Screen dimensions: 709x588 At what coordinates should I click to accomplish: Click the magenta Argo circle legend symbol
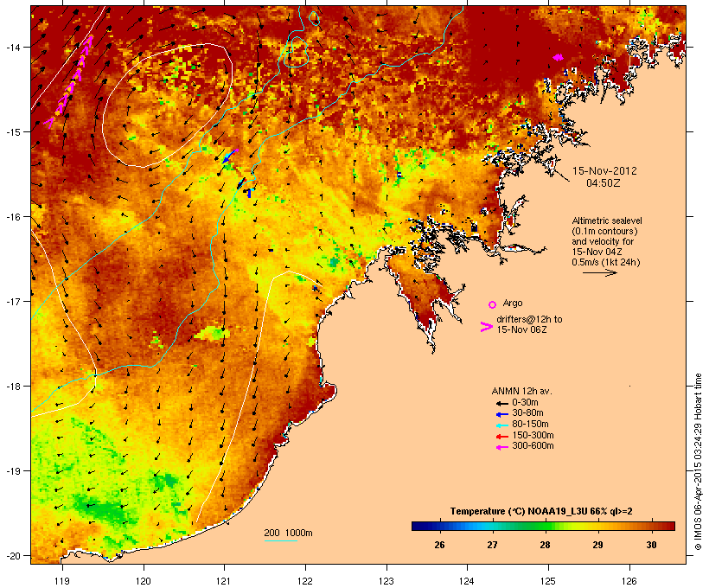click(x=493, y=304)
